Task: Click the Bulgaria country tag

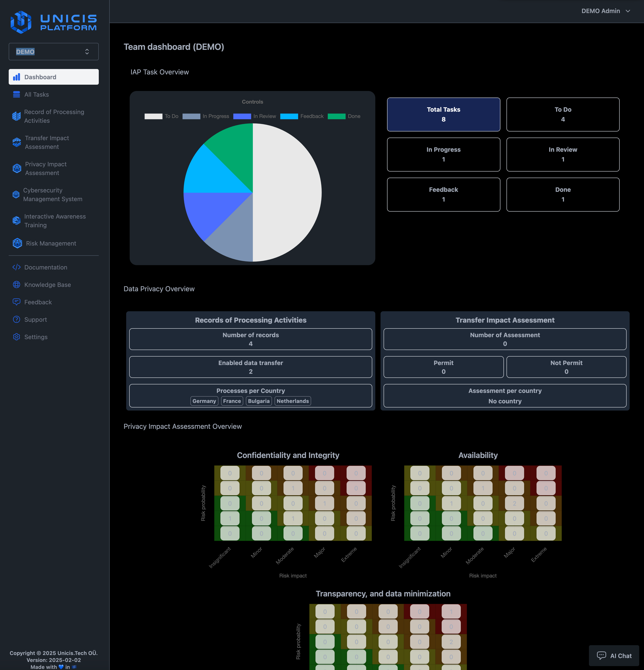Action: pos(259,401)
